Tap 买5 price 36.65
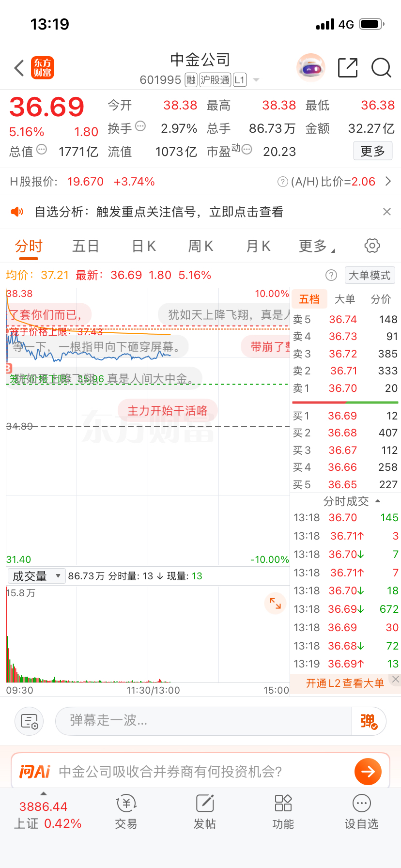Image resolution: width=401 pixels, height=868 pixels. 342,485
